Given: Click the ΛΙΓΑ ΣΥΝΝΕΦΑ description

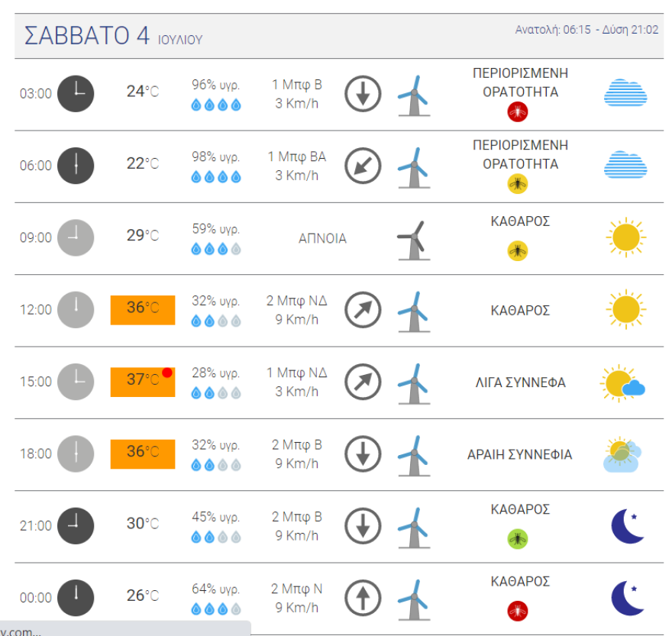Looking at the screenshot, I should 520,383.
